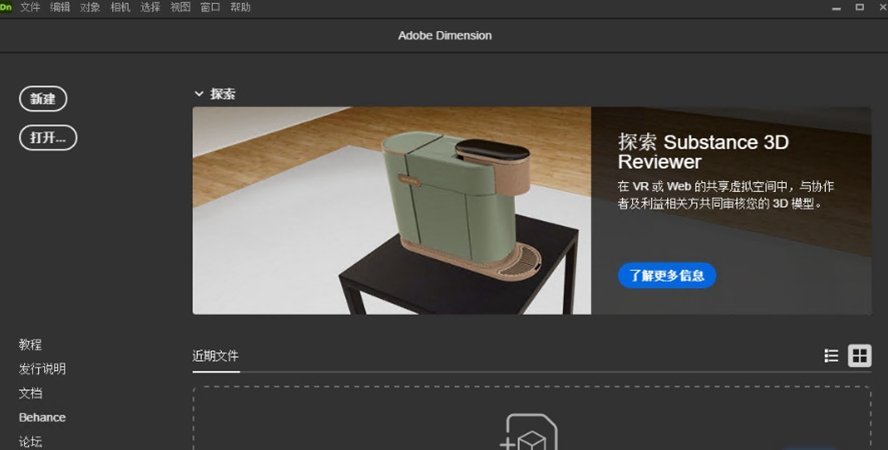This screenshot has height=450, width=888.
Task: Select the 近期文件 tab
Action: (x=215, y=356)
